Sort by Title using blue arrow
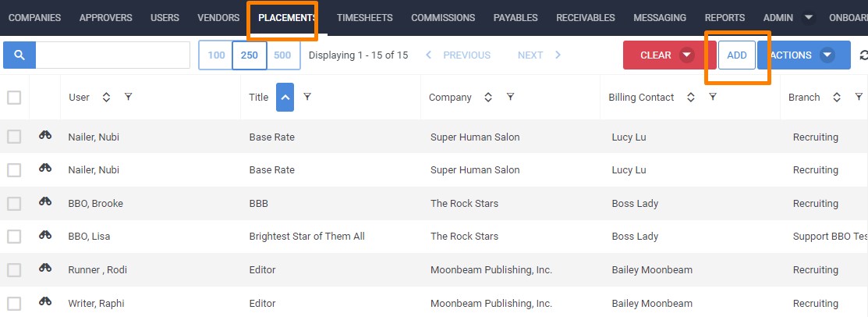The image size is (868, 317). (x=285, y=98)
